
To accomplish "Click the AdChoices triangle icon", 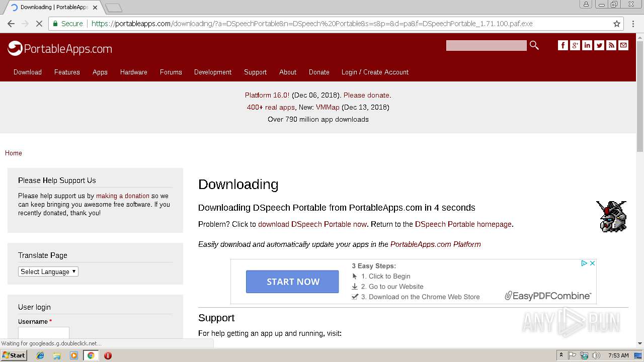I will pos(584,263).
